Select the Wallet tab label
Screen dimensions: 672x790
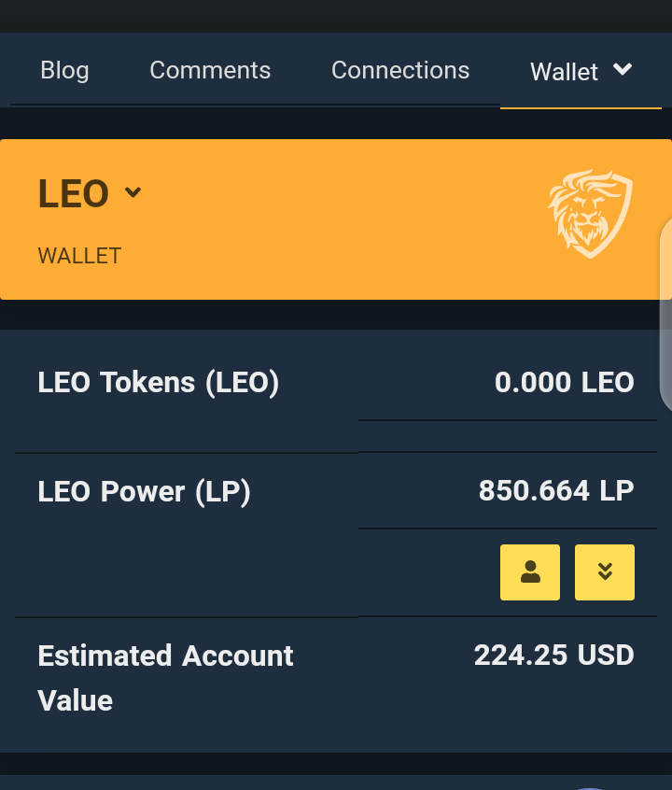(564, 72)
